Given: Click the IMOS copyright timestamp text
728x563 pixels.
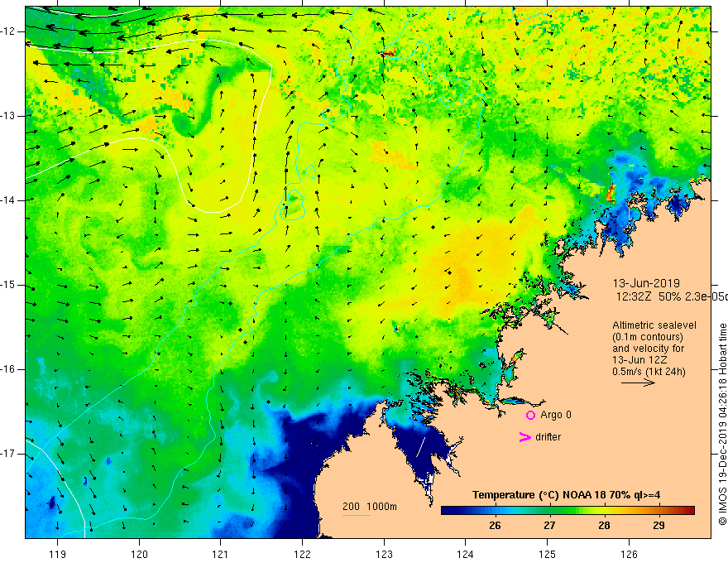Looking at the screenshot, I should 722,424.
